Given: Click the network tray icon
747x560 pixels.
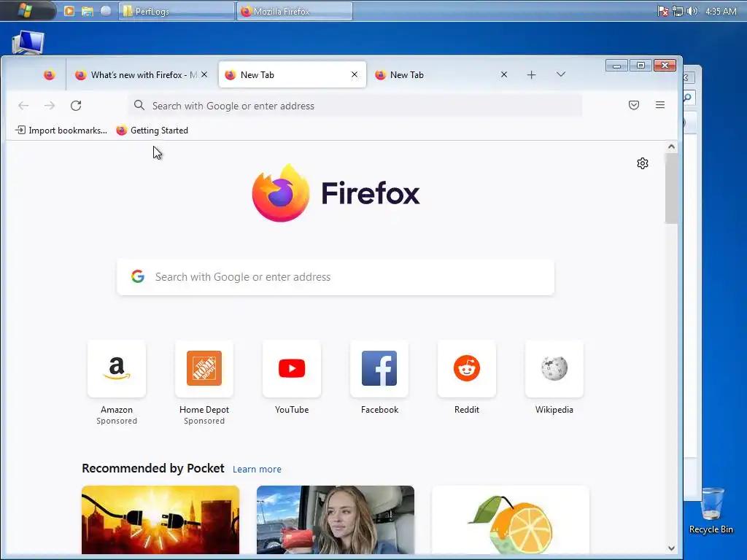Looking at the screenshot, I should (x=678, y=11).
